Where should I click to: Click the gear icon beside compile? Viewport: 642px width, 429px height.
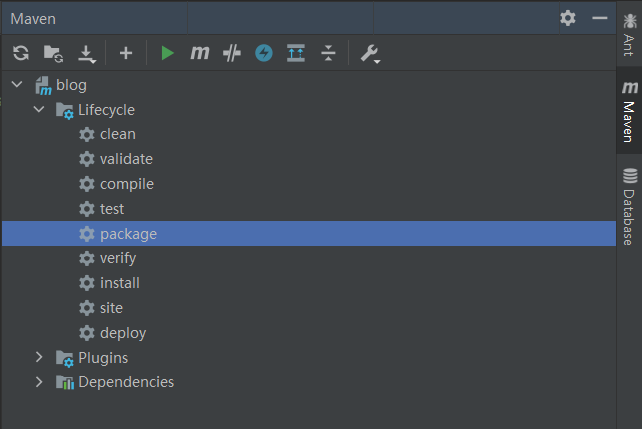coord(87,184)
